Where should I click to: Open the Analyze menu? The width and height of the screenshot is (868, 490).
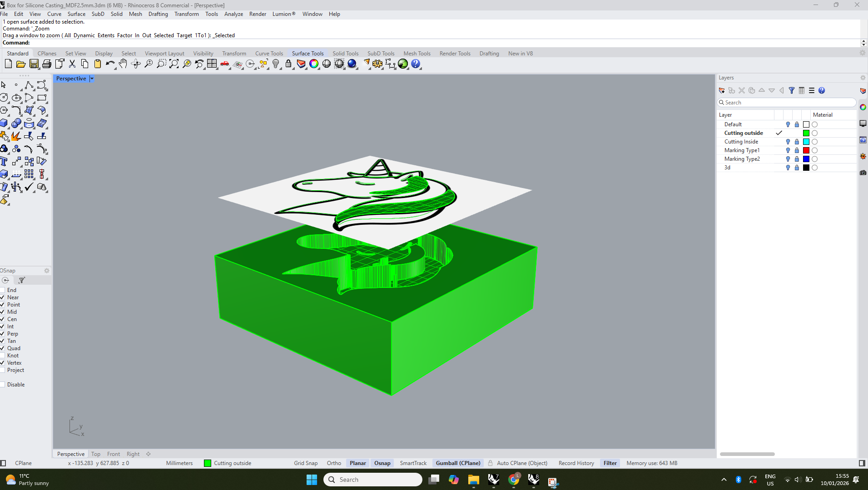coord(233,14)
